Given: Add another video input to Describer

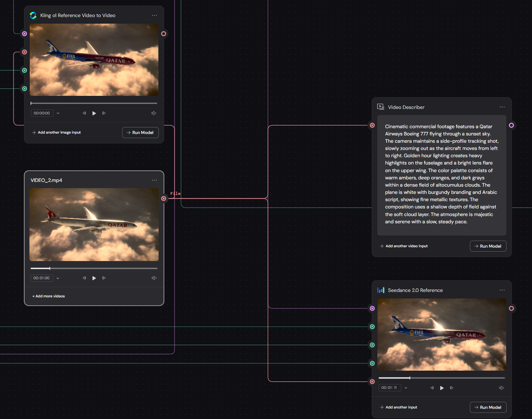Looking at the screenshot, I should [x=404, y=246].
